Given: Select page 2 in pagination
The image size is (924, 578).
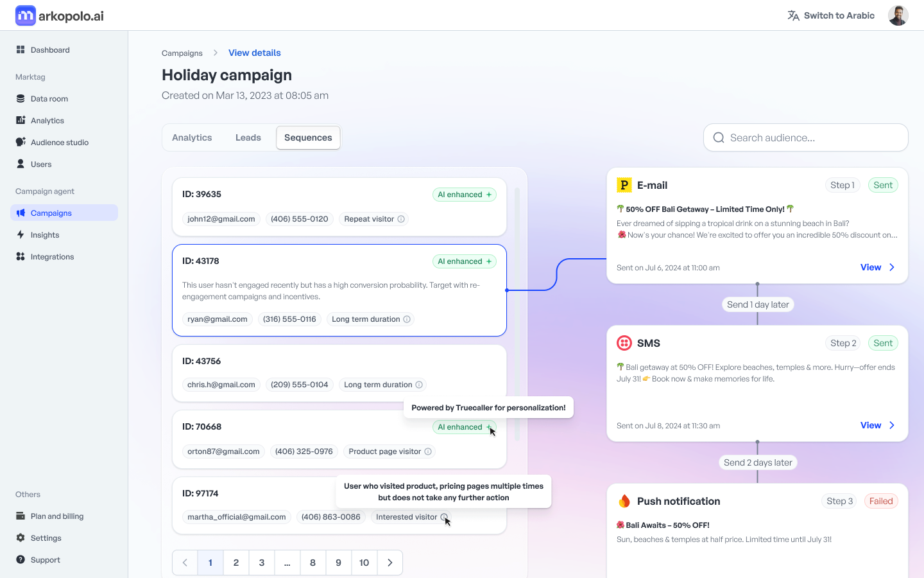Looking at the screenshot, I should click(236, 563).
